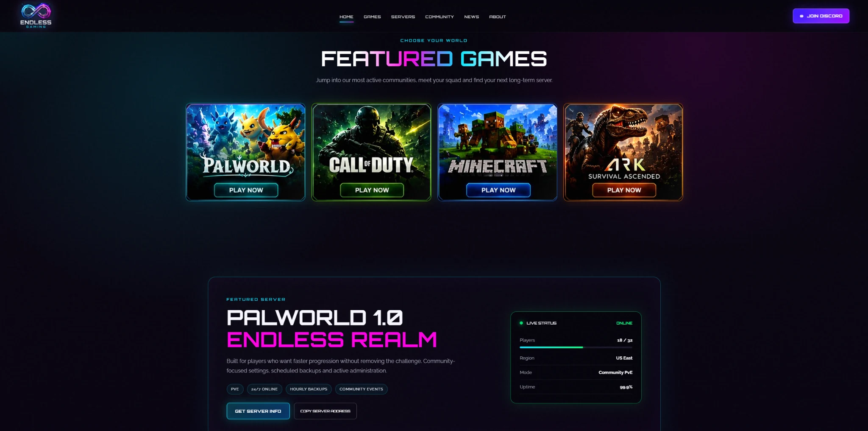Click Play Now on the Call of Duty card
868x431 pixels.
372,190
